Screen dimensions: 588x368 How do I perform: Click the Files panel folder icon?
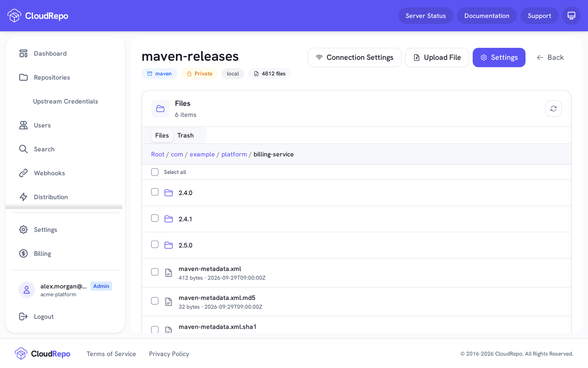click(160, 109)
